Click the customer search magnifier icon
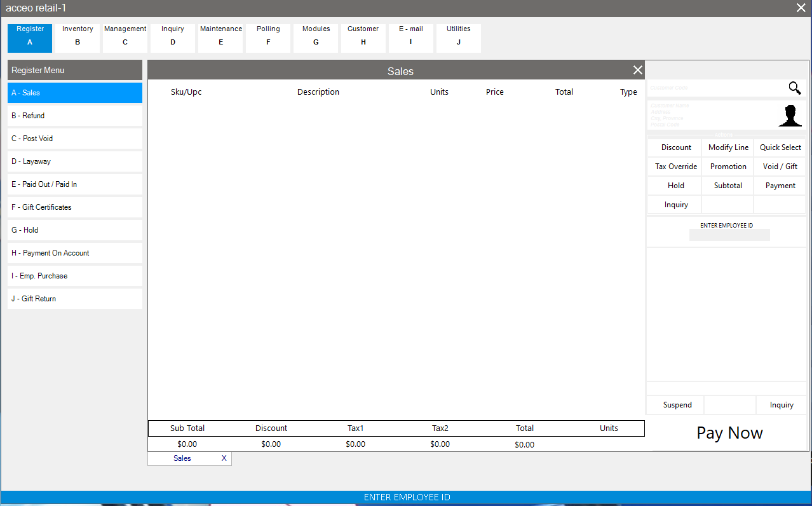 click(x=794, y=88)
